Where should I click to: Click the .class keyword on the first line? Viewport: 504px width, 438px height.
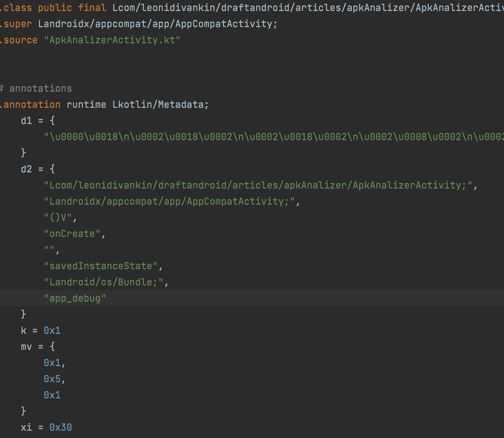[16, 8]
